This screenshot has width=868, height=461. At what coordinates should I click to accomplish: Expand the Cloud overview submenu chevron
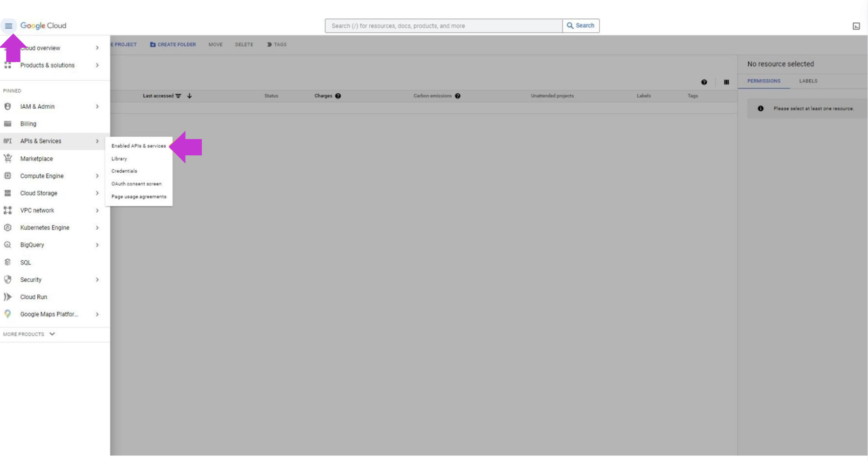pyautogui.click(x=97, y=48)
